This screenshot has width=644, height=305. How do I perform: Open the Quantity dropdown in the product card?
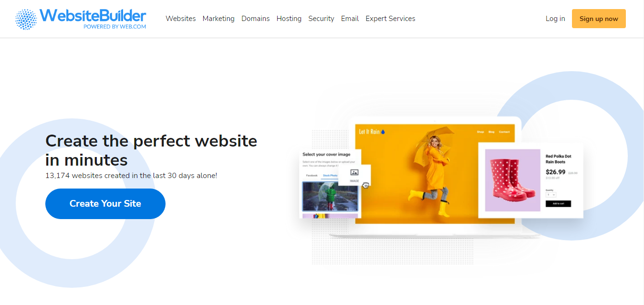coord(551,195)
